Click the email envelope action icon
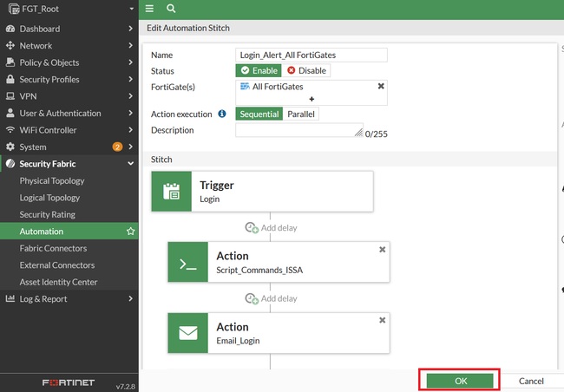 pyautogui.click(x=188, y=333)
